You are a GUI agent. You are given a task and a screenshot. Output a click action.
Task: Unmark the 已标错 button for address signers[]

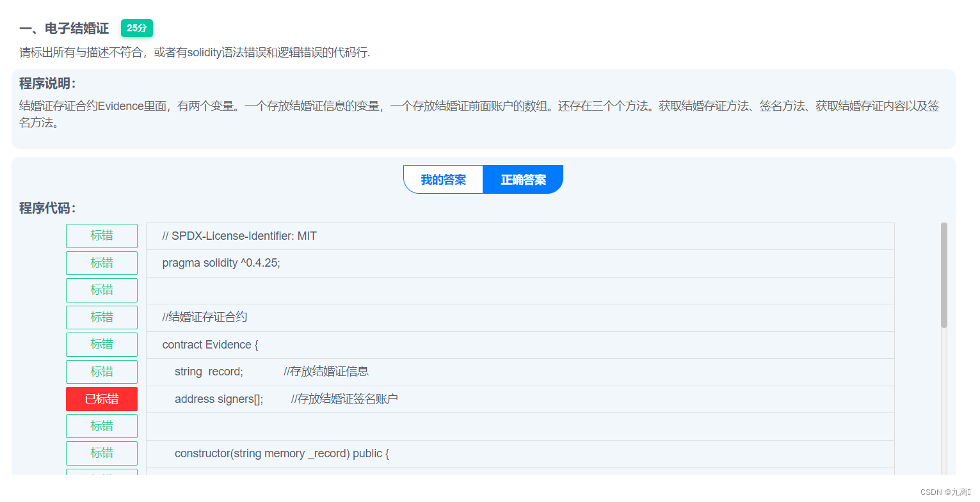tap(102, 399)
